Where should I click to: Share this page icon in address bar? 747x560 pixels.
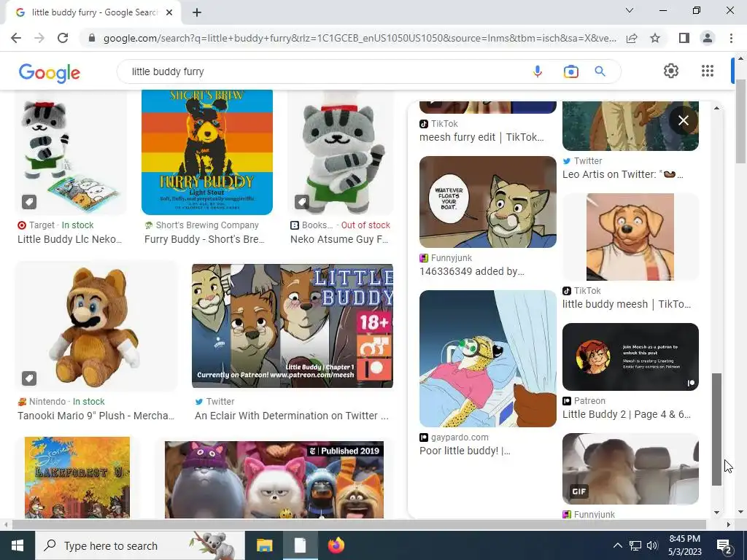(x=632, y=38)
